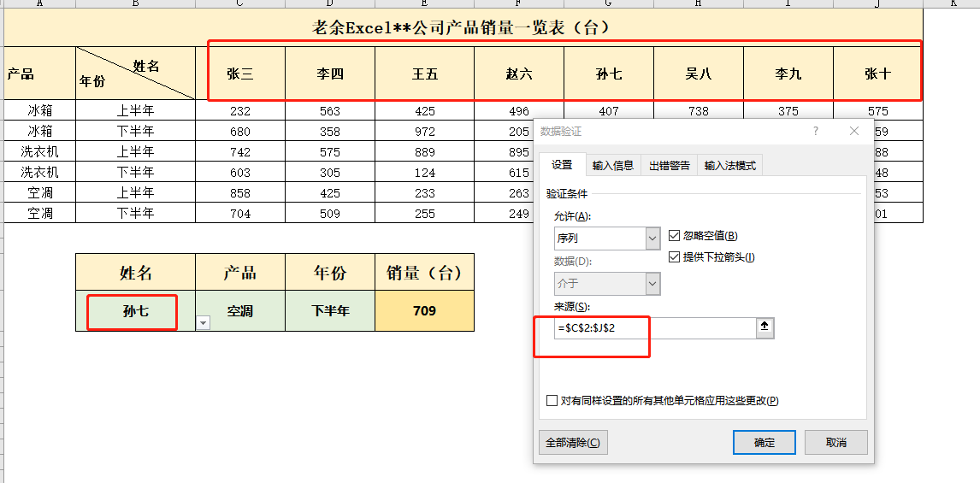Select header cell 孙七 in the top table
Viewport: 980px width, 483px height.
tap(609, 74)
